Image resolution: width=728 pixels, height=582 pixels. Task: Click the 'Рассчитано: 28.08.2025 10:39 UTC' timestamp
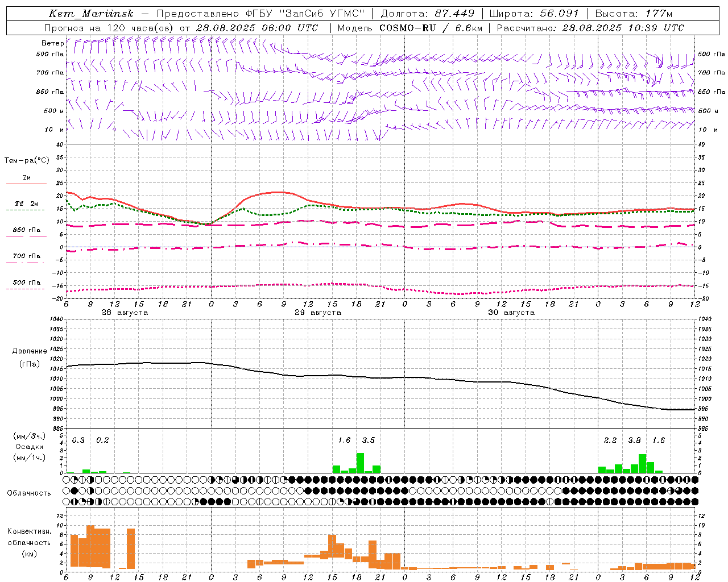590,28
